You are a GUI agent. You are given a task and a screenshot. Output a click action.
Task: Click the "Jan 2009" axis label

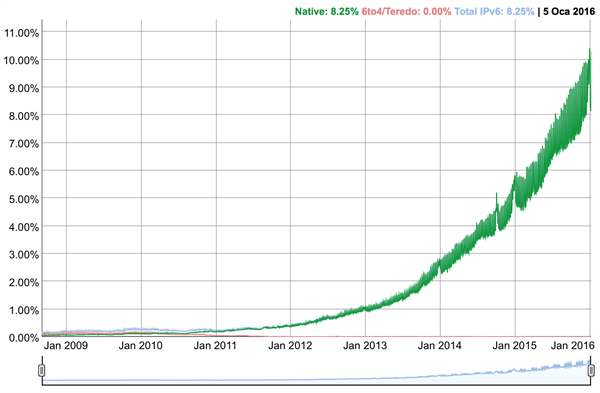(x=66, y=346)
